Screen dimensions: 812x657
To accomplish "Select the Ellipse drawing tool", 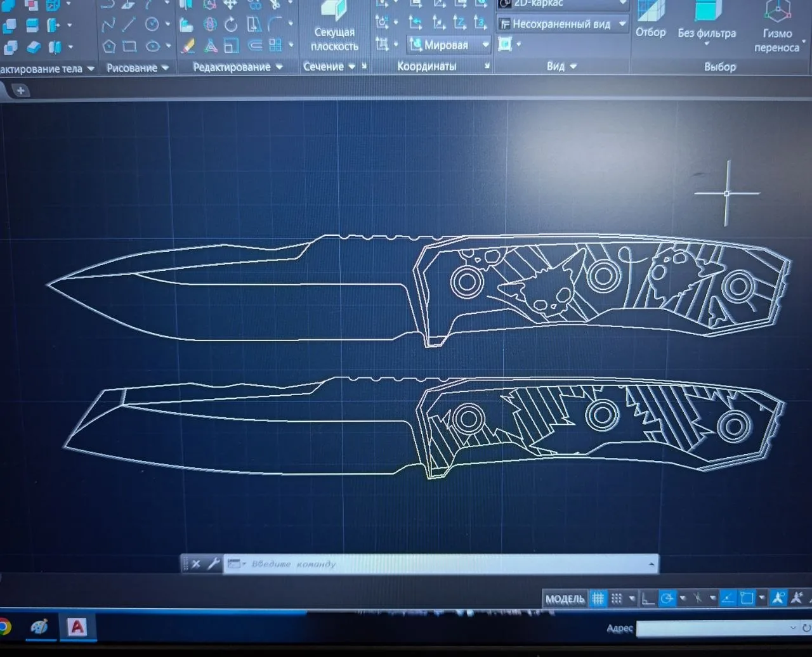I will (x=152, y=46).
